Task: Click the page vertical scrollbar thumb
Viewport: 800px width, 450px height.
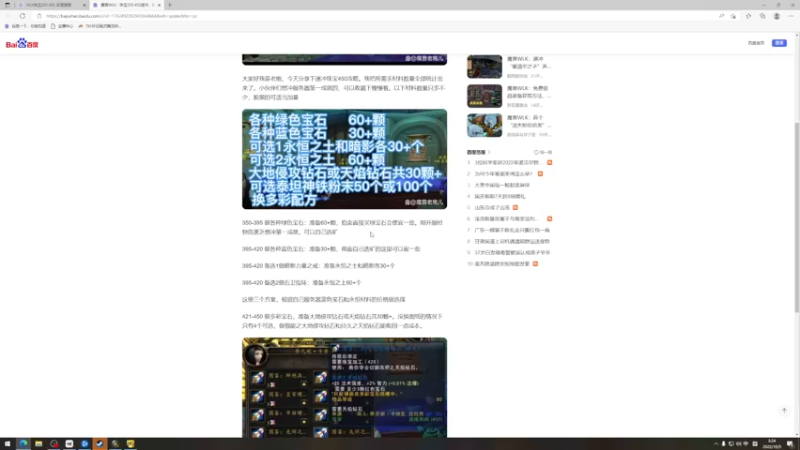Action: (797, 217)
